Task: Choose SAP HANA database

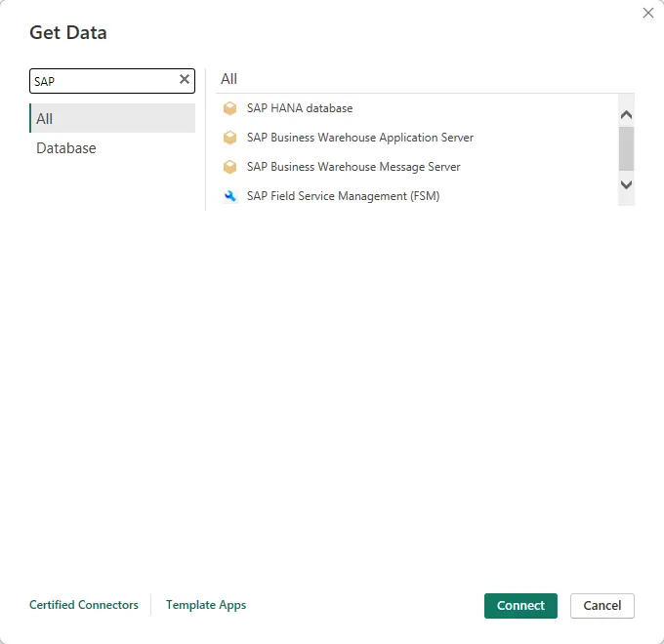Action: click(300, 108)
